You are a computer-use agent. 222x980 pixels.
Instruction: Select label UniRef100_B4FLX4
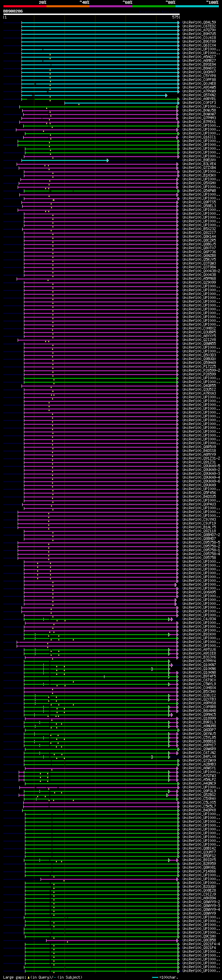[199, 757]
